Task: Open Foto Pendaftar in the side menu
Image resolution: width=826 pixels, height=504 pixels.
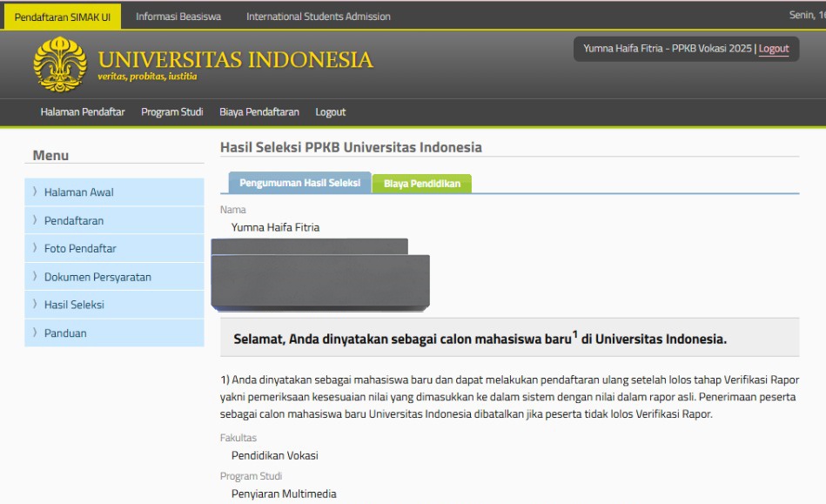Action: point(114,249)
